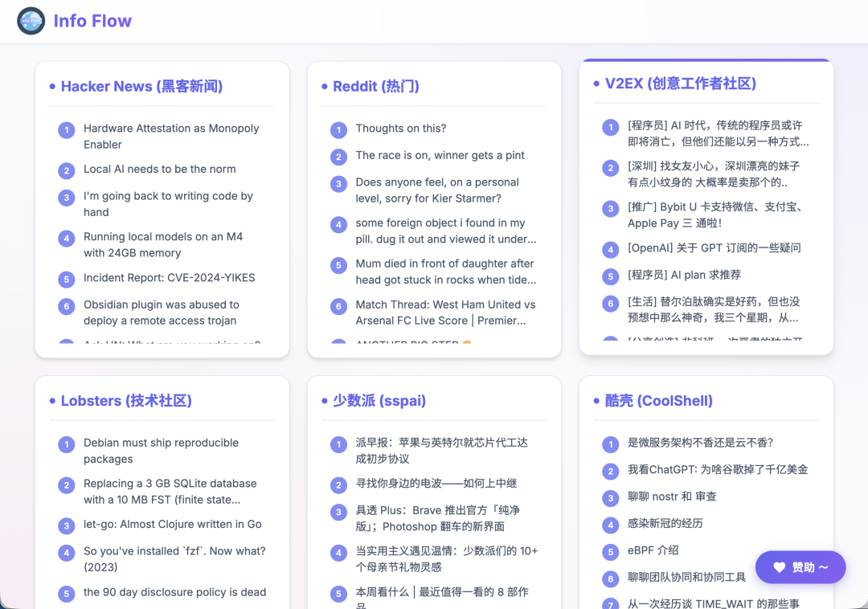Open 派早报：苹果与英特尔就芯片代工 article

442,451
